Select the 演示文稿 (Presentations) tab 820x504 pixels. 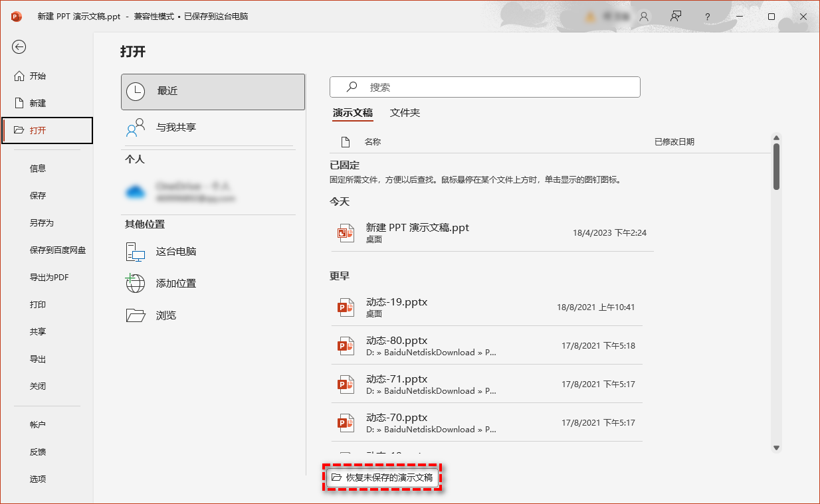[x=353, y=113]
